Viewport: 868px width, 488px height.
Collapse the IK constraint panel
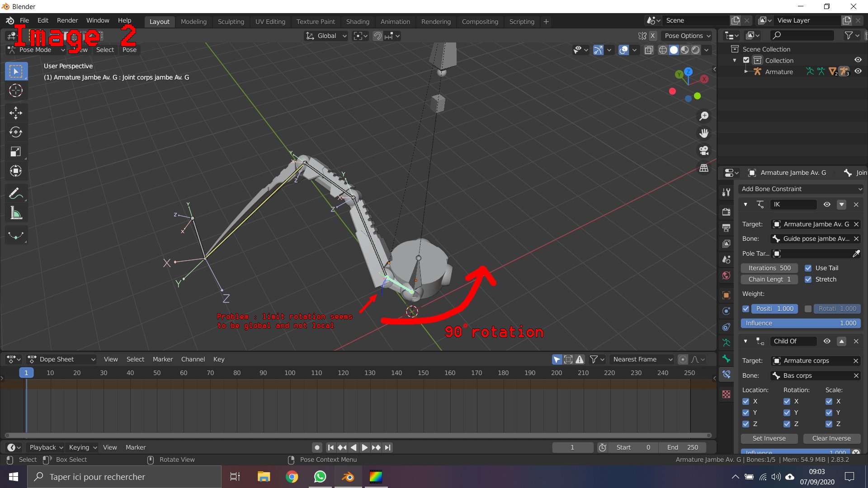[x=745, y=204]
